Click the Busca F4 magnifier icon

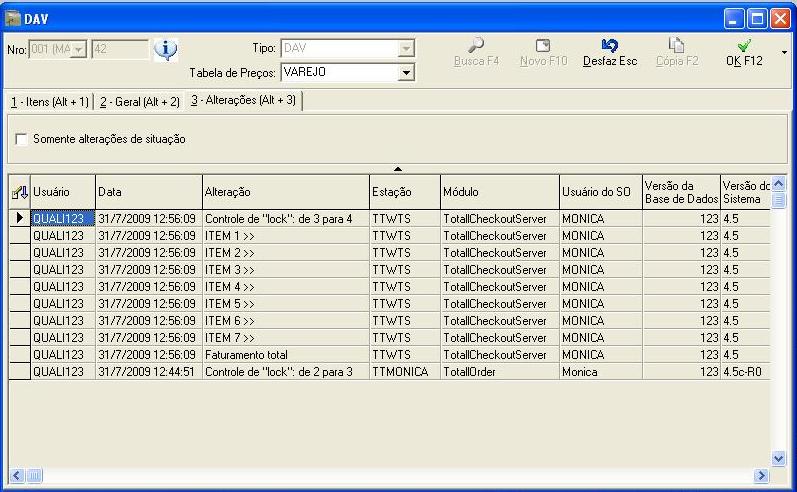(x=476, y=46)
